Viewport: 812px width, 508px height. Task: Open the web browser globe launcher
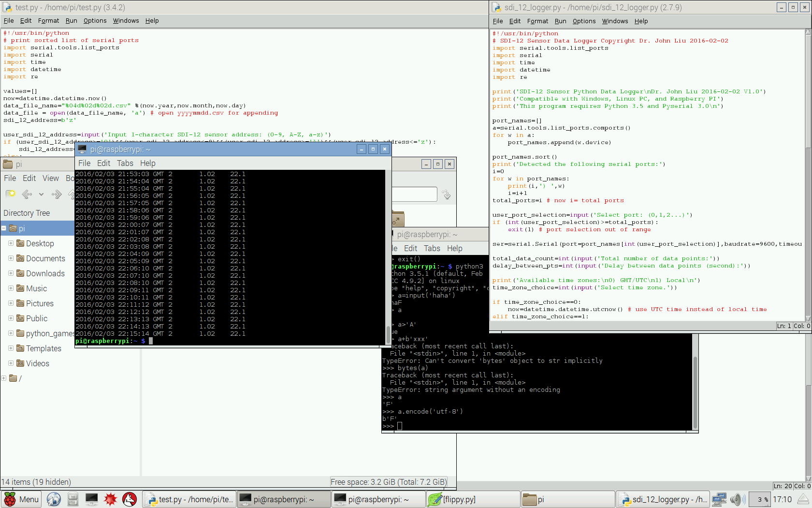pos(54,499)
